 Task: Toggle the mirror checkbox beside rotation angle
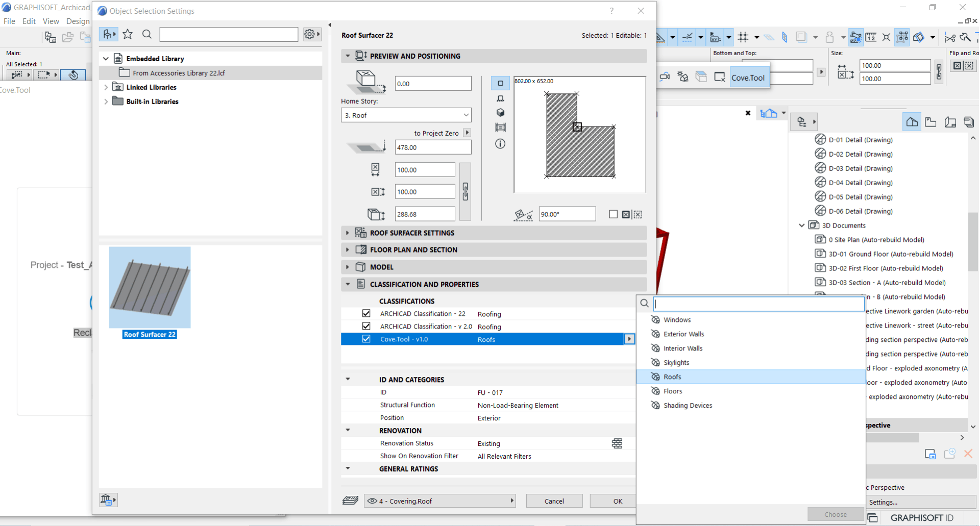click(x=613, y=214)
